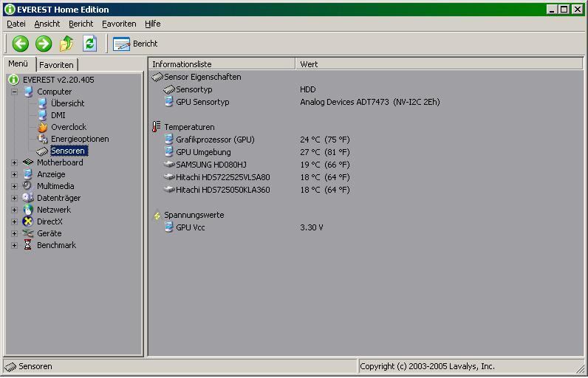The width and height of the screenshot is (588, 378).
Task: Click the Sensor Eigenschaften chip icon
Action: 157,77
